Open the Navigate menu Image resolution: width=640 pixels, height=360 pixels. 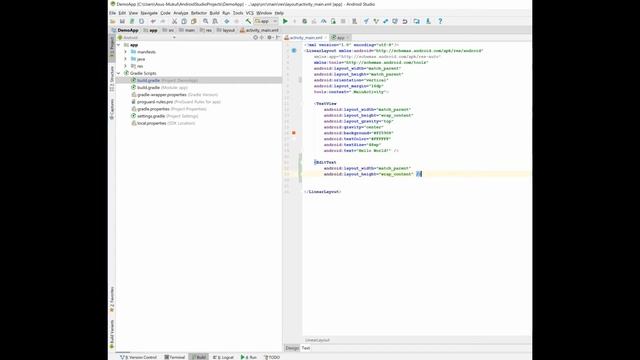pos(149,13)
